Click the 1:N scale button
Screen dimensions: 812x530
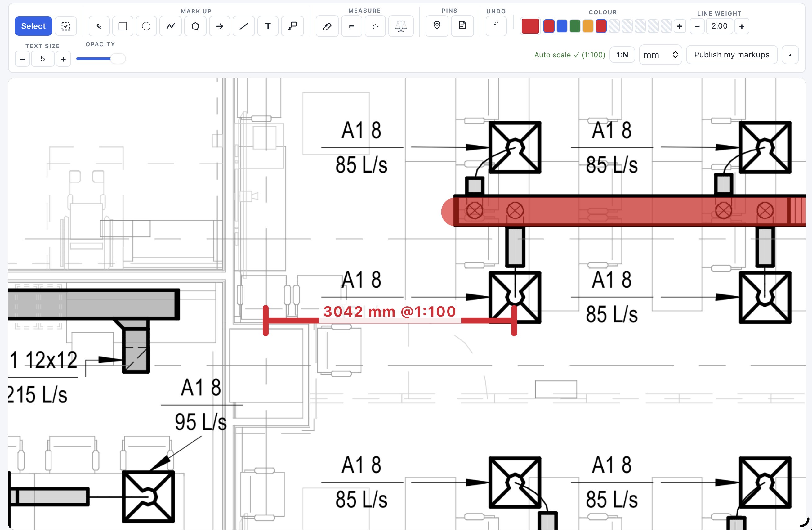[622, 55]
